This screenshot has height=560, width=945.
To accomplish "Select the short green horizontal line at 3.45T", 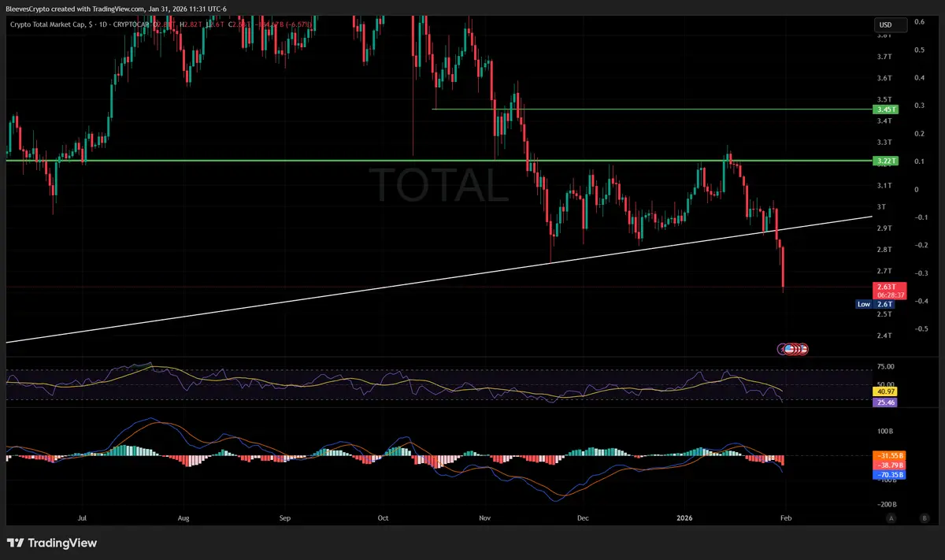I will pyautogui.click(x=654, y=109).
